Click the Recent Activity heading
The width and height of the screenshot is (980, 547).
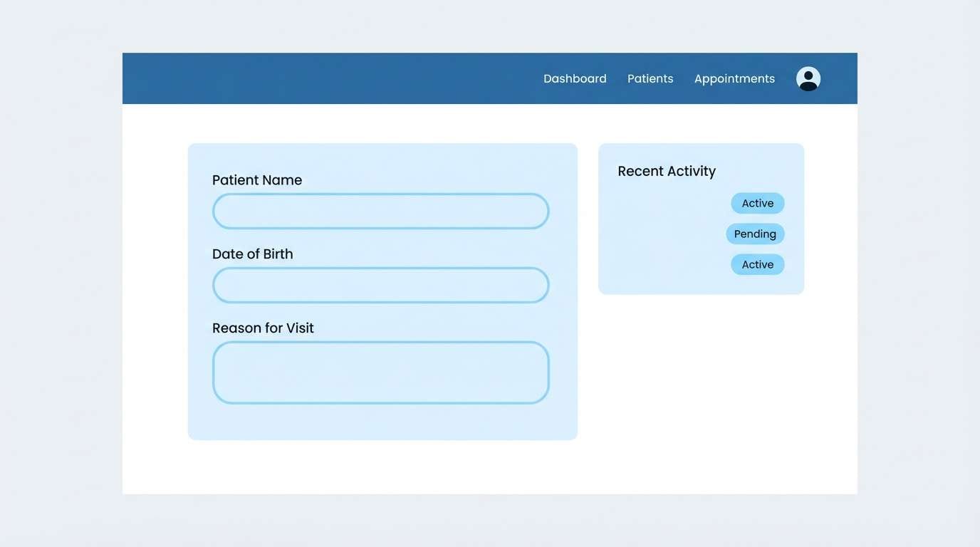pyautogui.click(x=667, y=171)
